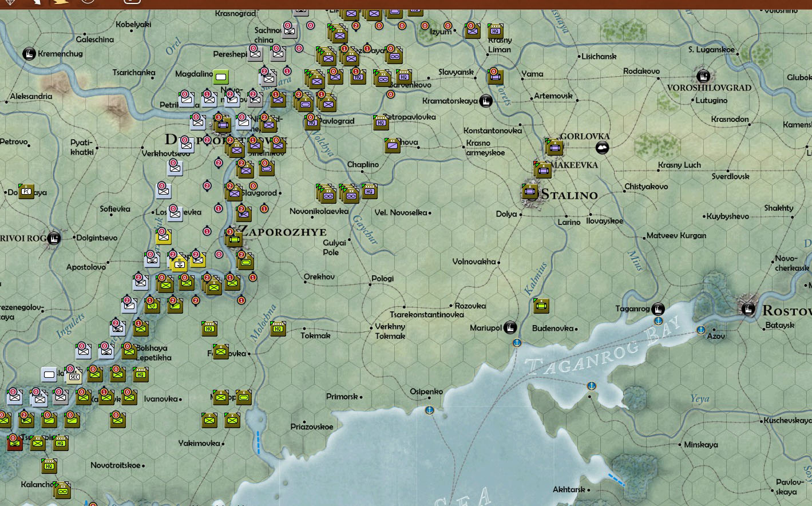Select the factory icon at Krivoi Rog
Viewport: 812px width, 506px height.
point(54,238)
